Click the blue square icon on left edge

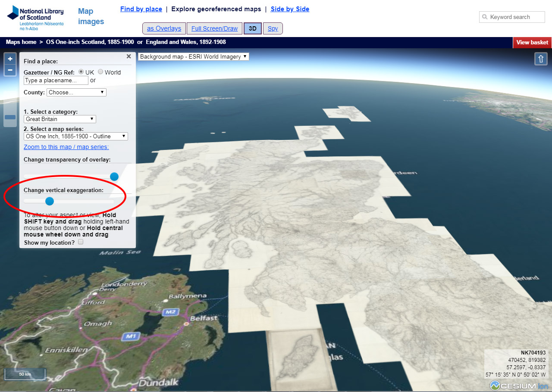(9, 117)
